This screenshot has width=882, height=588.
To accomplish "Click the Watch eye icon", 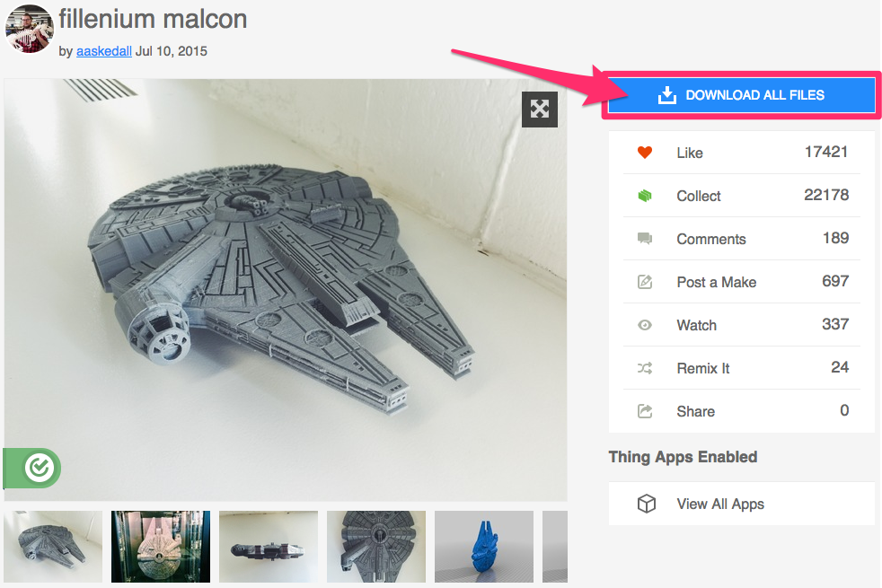I will coord(644,325).
